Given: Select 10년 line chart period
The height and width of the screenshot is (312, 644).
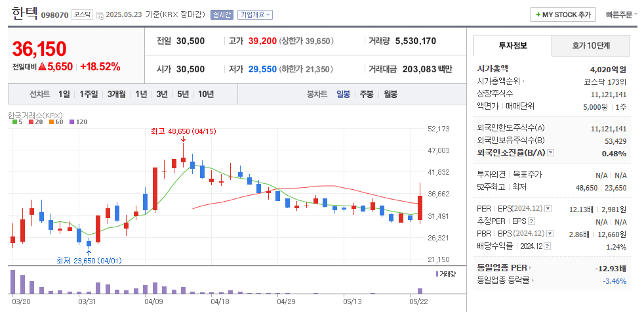Looking at the screenshot, I should point(206,95).
